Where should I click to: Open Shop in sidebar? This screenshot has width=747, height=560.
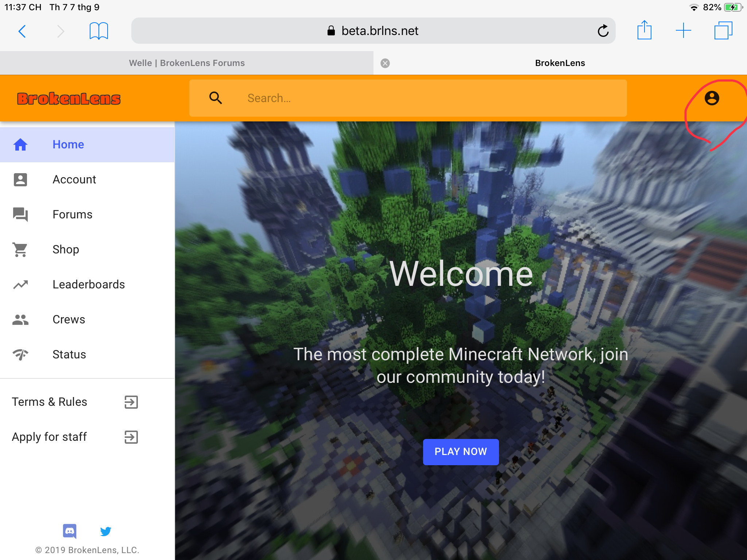pyautogui.click(x=87, y=250)
